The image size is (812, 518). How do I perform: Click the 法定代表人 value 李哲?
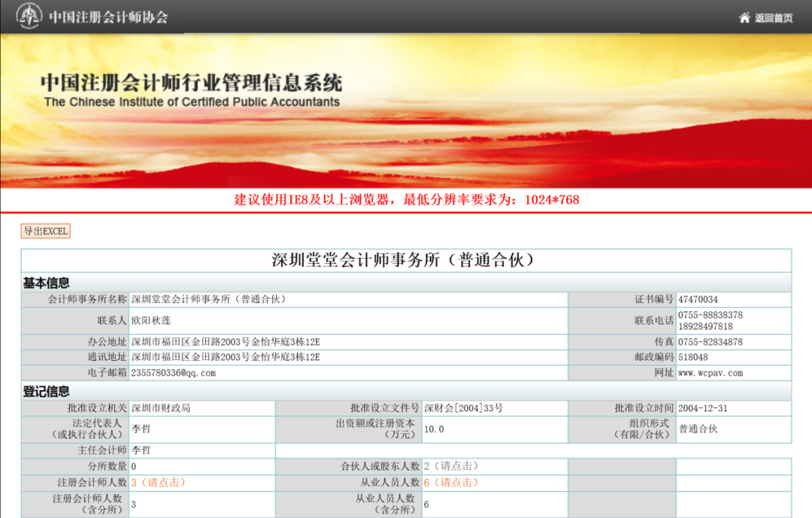141,429
